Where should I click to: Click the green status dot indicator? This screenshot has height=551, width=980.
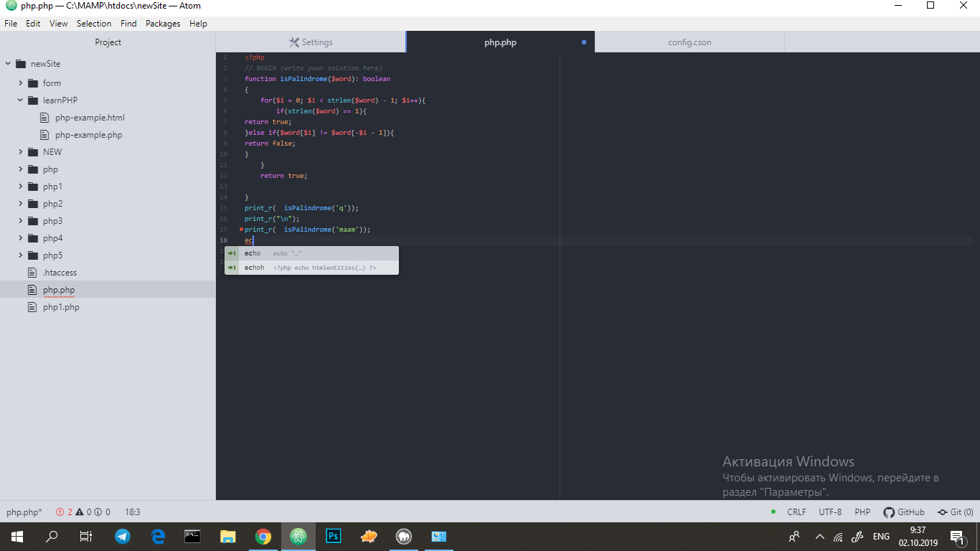click(773, 512)
